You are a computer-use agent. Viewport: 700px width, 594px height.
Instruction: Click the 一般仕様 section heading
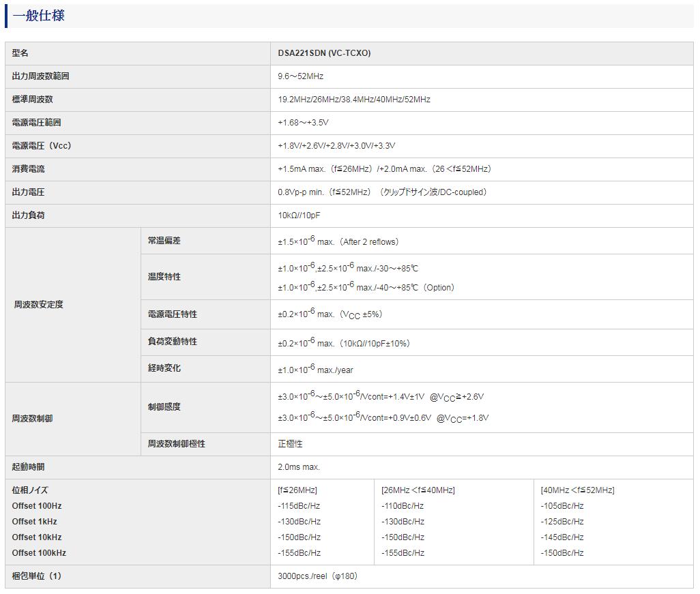click(x=39, y=16)
